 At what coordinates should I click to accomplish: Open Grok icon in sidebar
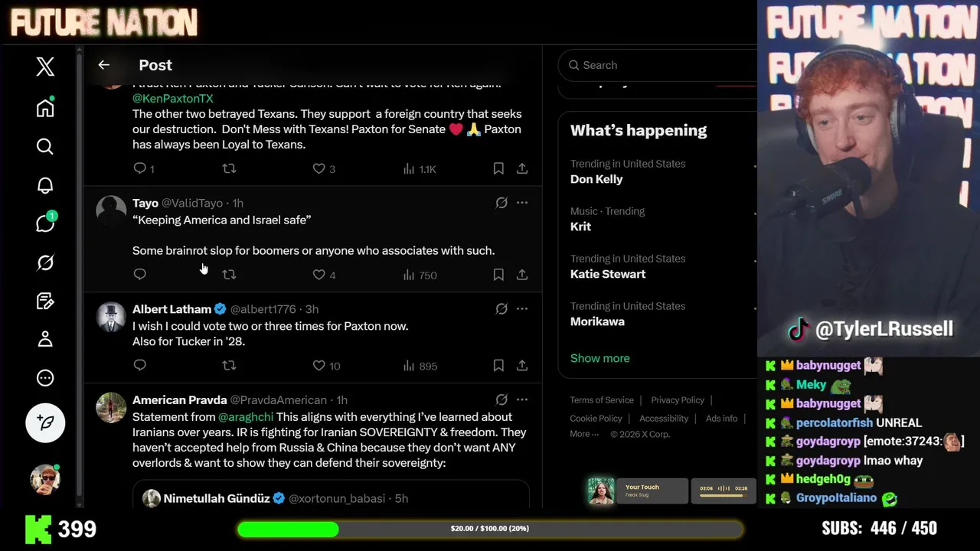pyautogui.click(x=45, y=262)
